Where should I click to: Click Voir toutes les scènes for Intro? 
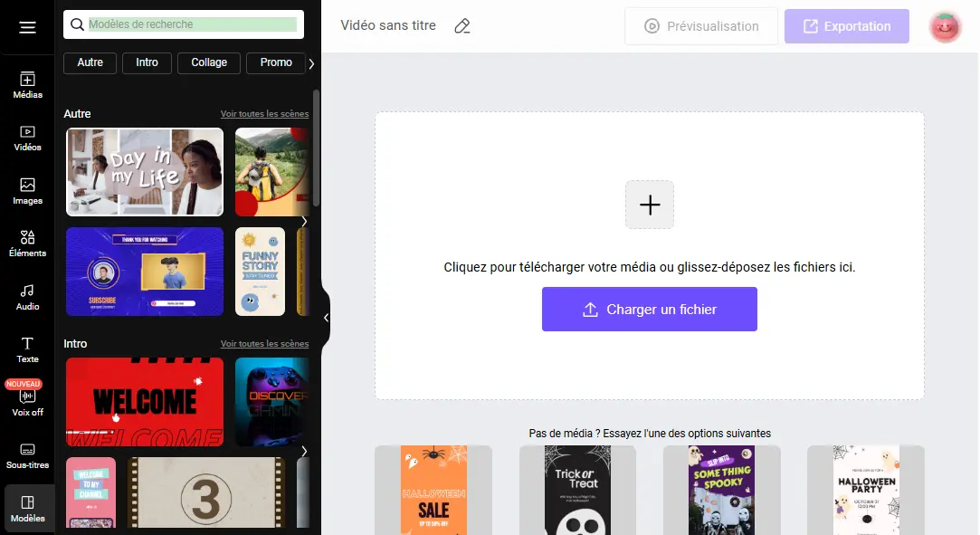[x=264, y=344]
